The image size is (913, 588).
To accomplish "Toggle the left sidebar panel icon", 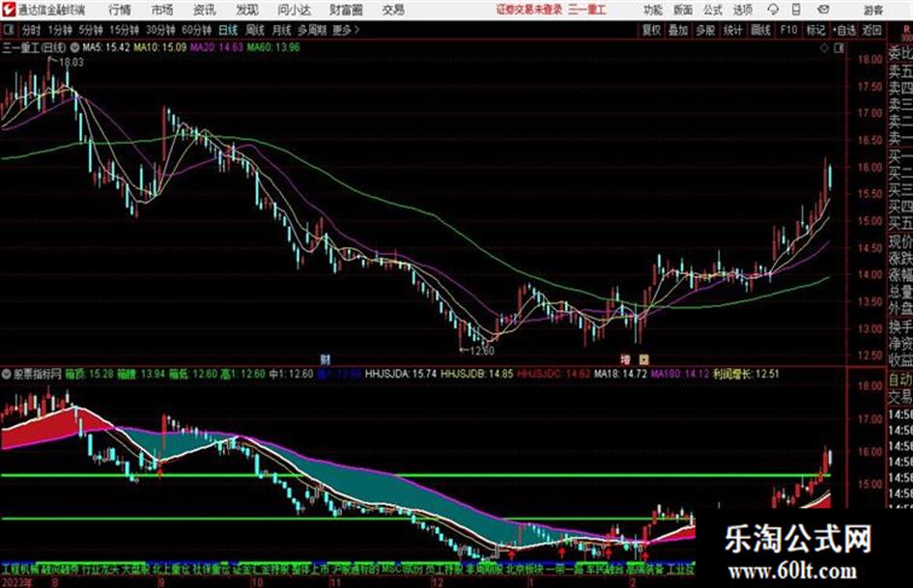I will click(x=8, y=30).
